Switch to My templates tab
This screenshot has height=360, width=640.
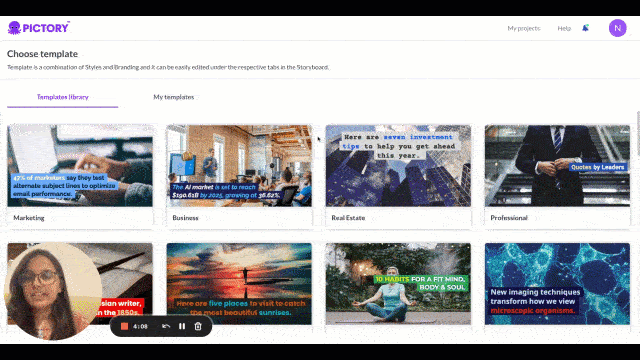coord(173,97)
